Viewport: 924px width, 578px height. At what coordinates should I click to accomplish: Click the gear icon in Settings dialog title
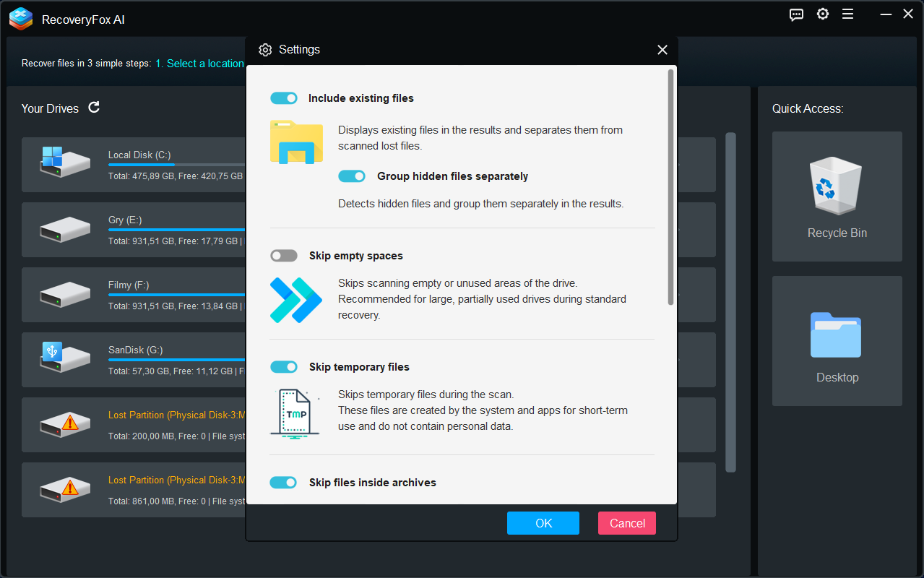(265, 50)
